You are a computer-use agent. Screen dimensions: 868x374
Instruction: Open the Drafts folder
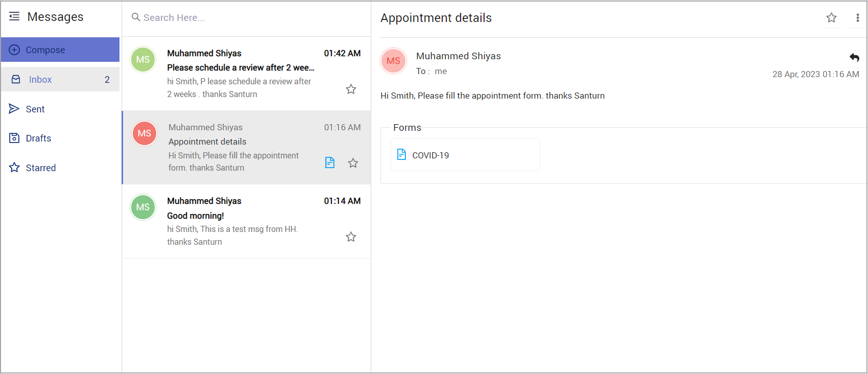point(38,138)
